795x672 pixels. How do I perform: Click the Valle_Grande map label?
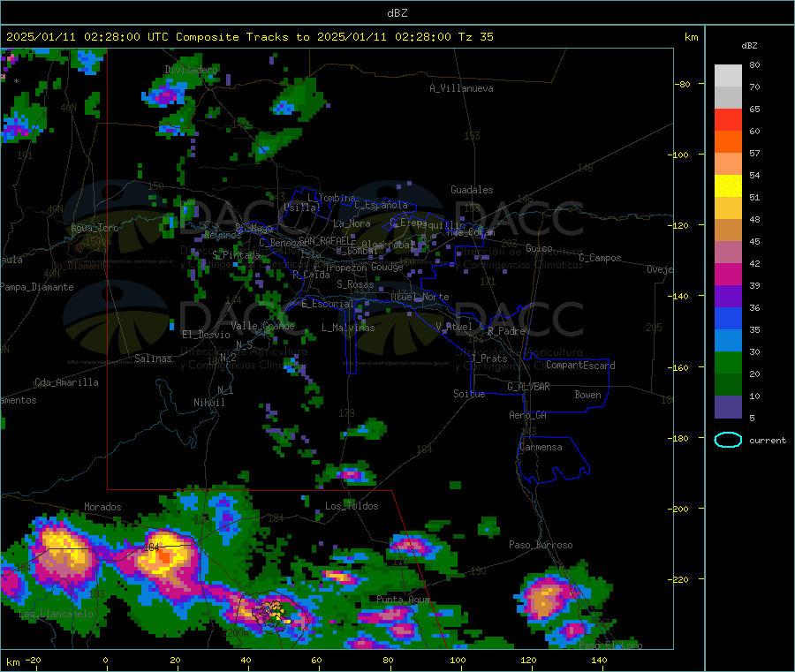(262, 325)
